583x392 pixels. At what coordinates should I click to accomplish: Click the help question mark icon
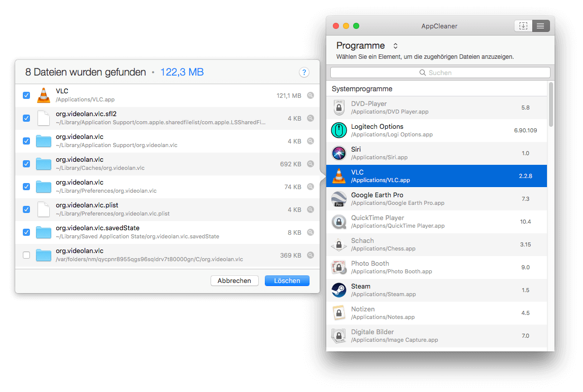pyautogui.click(x=304, y=73)
